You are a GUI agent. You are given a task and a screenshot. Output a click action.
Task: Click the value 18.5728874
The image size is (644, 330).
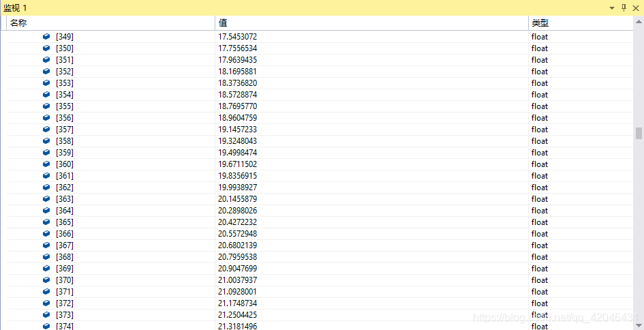tap(237, 95)
